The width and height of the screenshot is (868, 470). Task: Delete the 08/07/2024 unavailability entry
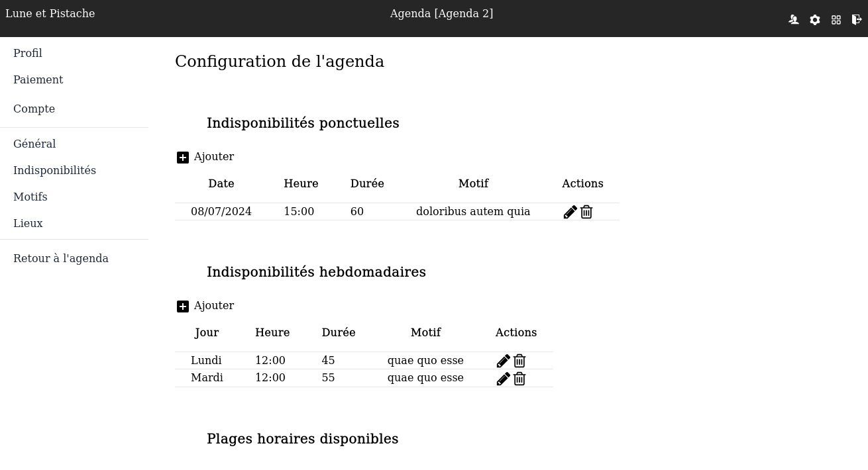[x=586, y=212]
